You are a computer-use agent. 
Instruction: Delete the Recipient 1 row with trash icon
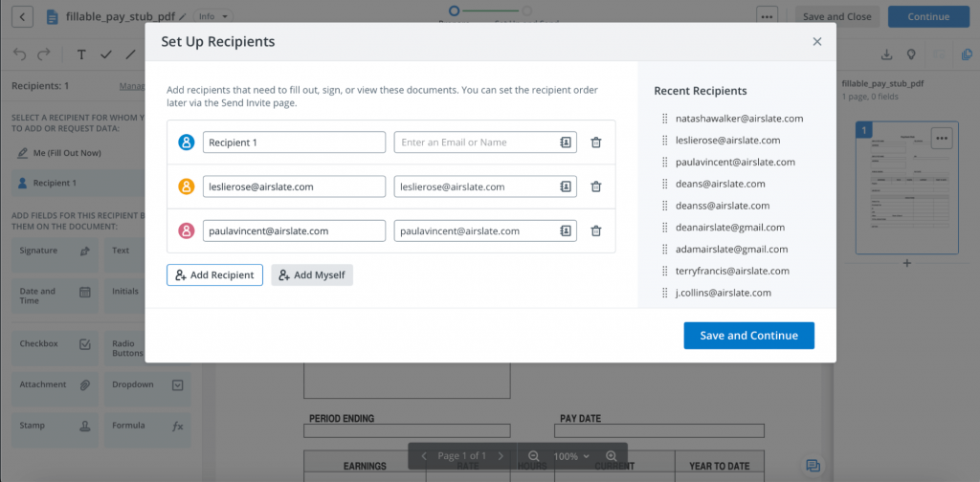595,142
